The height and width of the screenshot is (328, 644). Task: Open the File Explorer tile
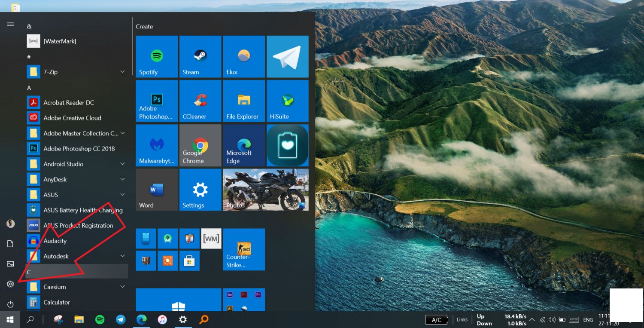coord(244,101)
